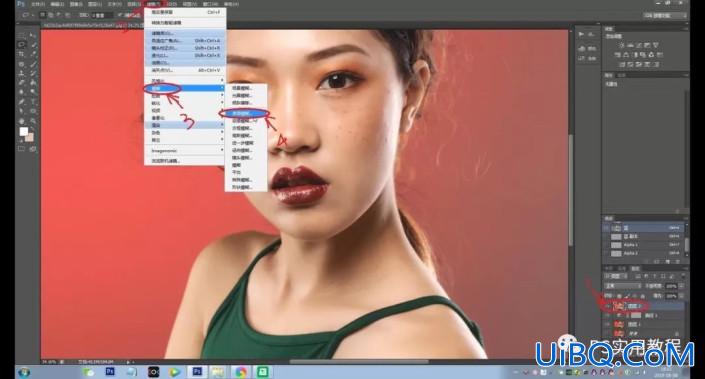Expand the 风格化 (Stylize) filter submenu

click(185, 80)
